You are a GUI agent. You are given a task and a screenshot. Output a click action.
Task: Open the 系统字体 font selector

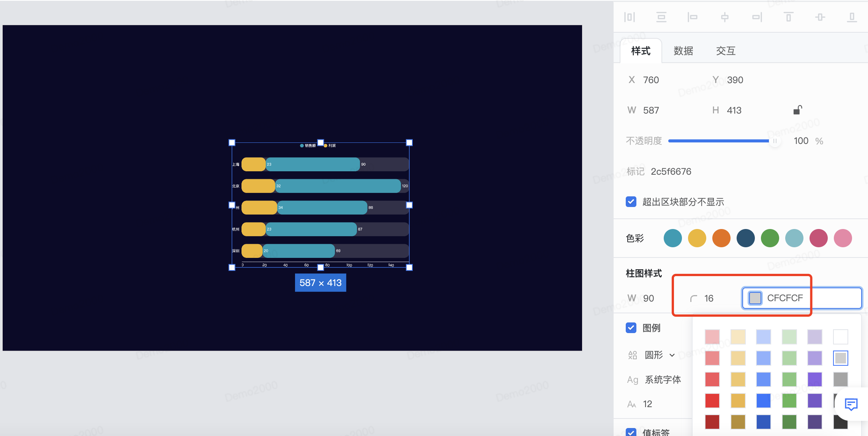(663, 380)
